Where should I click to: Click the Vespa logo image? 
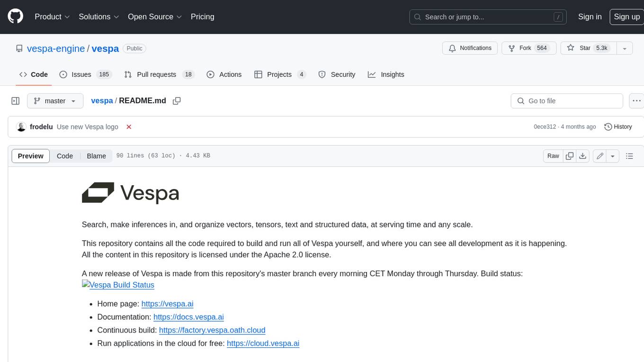click(130, 193)
